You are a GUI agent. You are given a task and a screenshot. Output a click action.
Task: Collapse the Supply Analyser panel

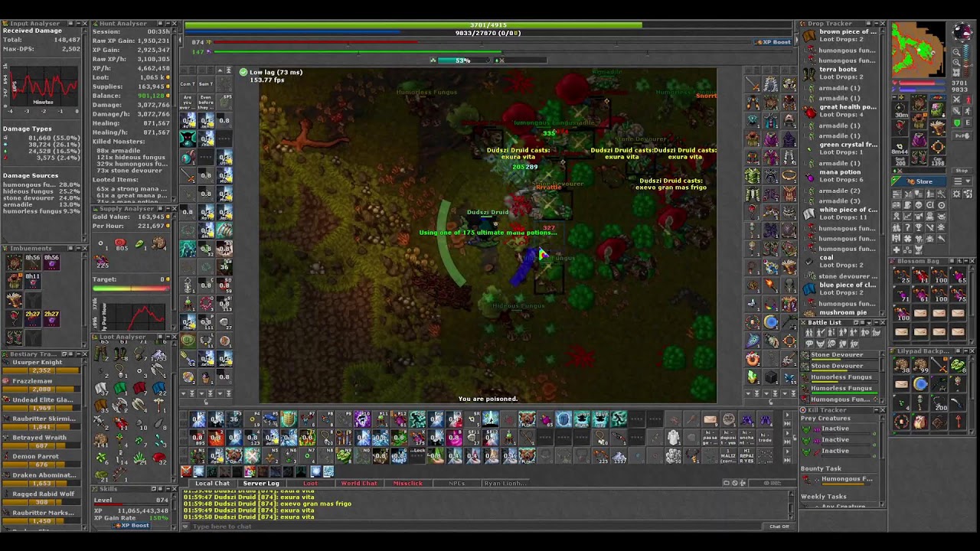[168, 208]
